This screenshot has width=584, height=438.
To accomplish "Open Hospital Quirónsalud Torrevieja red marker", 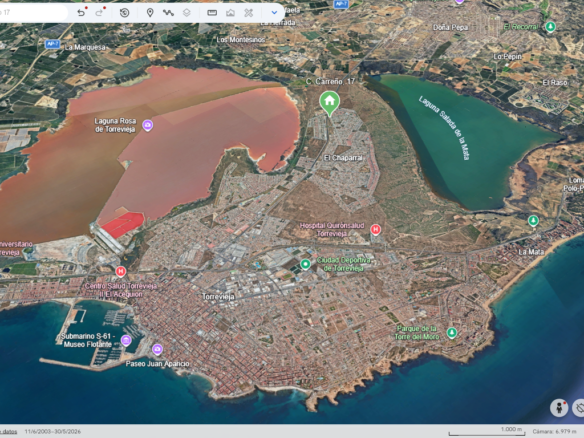I will pos(375,229).
